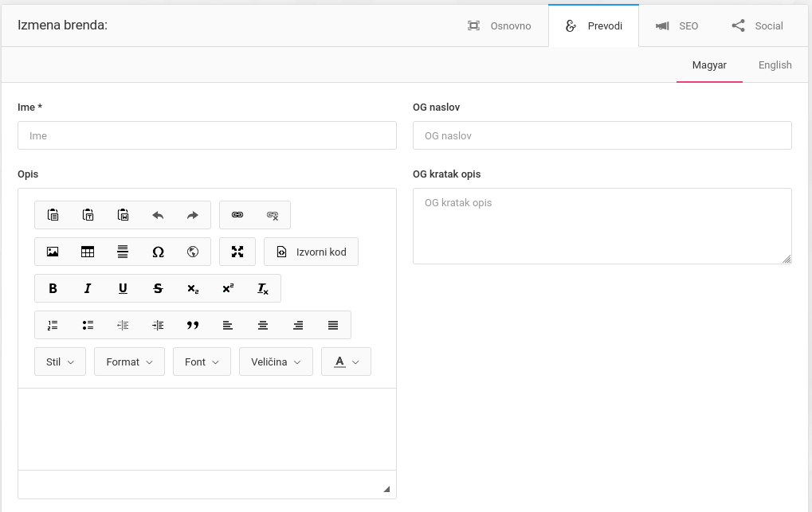Viewport: 812px width, 512px height.
Task: Center align the text
Action: (x=263, y=325)
